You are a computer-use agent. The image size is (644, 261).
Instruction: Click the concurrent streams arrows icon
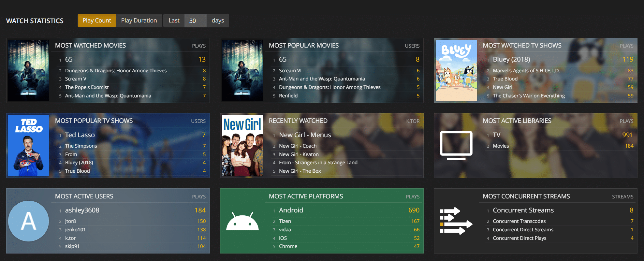coord(456,221)
